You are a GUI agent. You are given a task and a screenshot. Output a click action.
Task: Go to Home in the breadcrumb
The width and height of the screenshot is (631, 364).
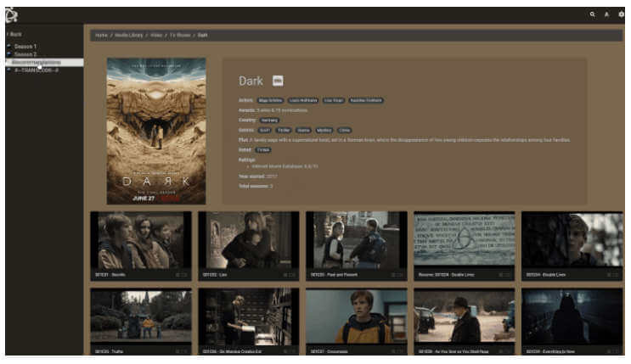101,36
